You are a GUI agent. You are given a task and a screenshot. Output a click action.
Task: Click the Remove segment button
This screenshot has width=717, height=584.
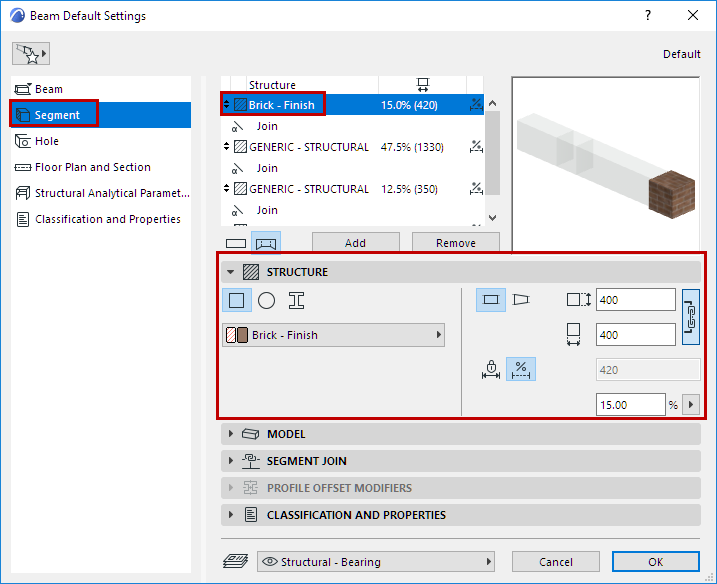tap(455, 243)
